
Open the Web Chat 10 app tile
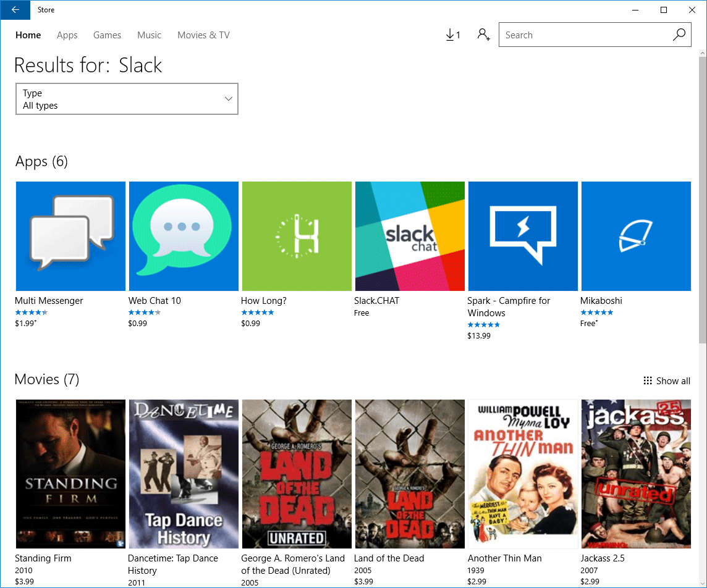[x=184, y=236]
